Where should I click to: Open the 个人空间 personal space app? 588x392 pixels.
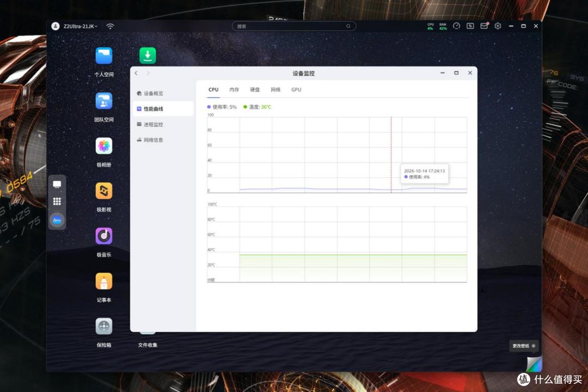(104, 56)
